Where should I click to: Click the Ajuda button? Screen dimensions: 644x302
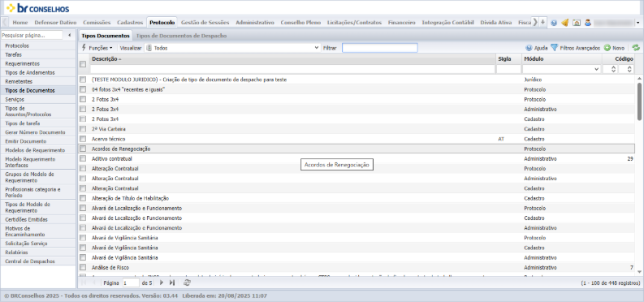pos(536,48)
